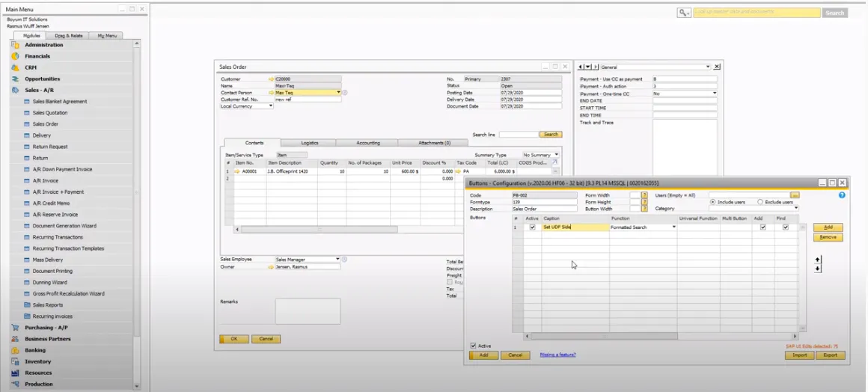Open the Banking module icon
This screenshot has width=868, height=392.
15,350
